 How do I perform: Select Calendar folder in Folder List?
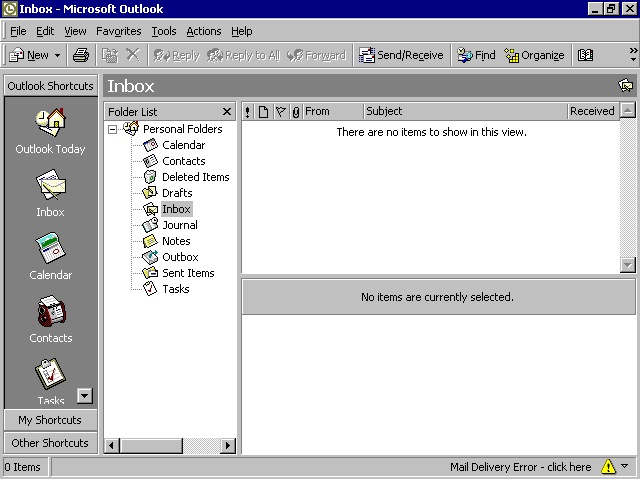(x=184, y=145)
